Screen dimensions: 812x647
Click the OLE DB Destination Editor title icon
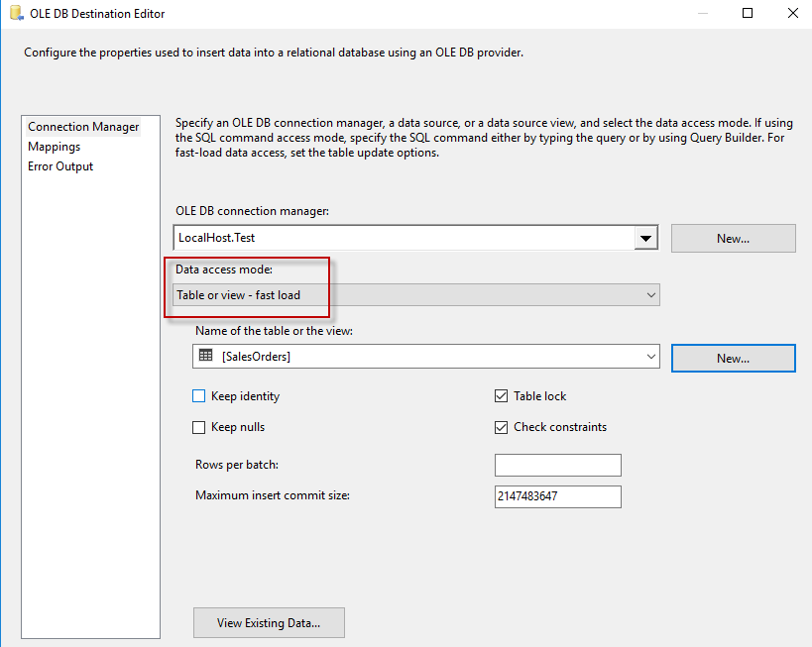pos(15,14)
